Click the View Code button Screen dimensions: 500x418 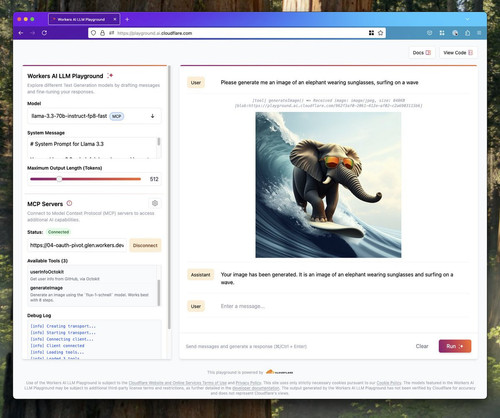point(458,53)
